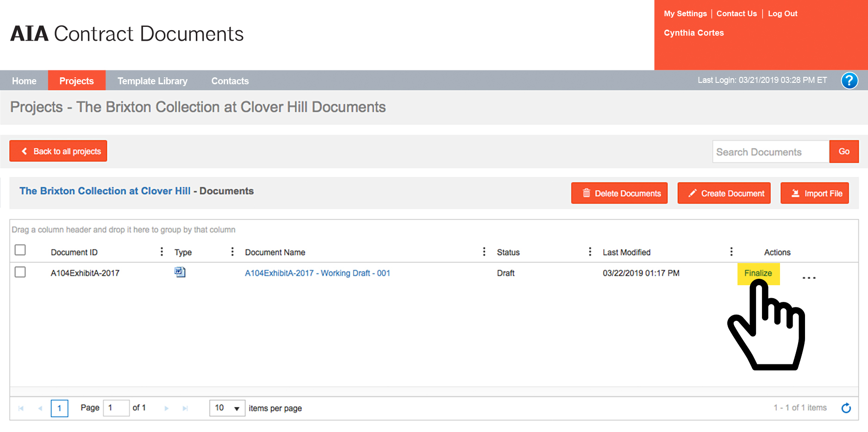Open the Contacts section
This screenshot has height=432, width=868.
[x=230, y=81]
